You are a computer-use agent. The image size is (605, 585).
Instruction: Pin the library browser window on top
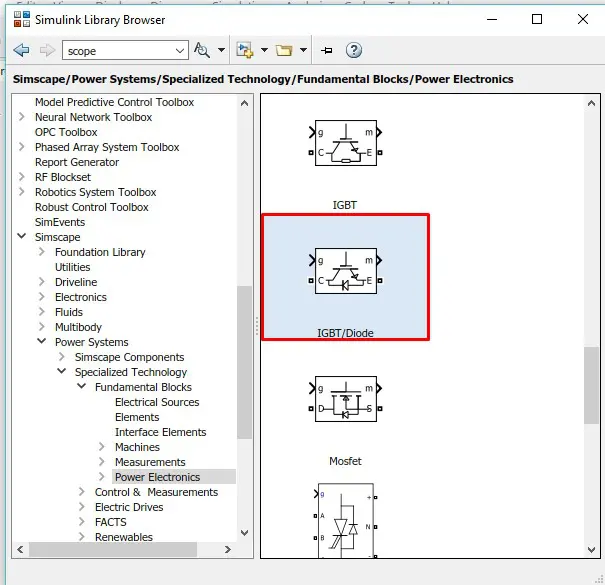[x=326, y=50]
